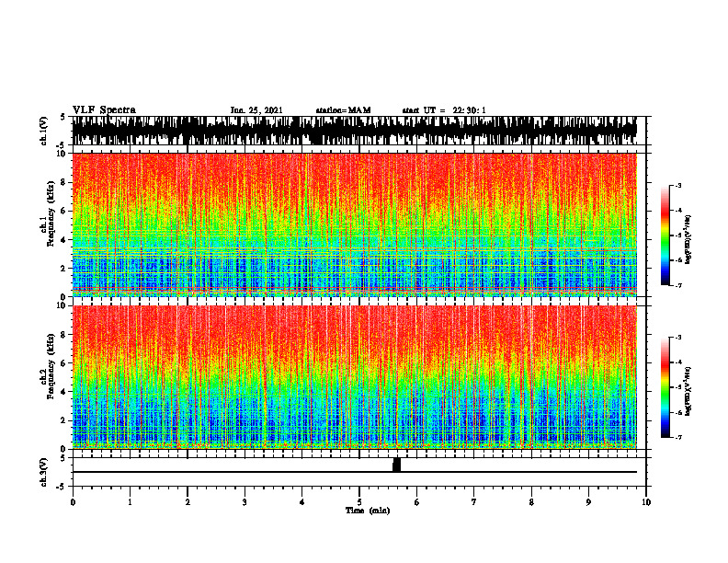
Task: Click tick label "10" on the Time axis
Action: pos(646,502)
